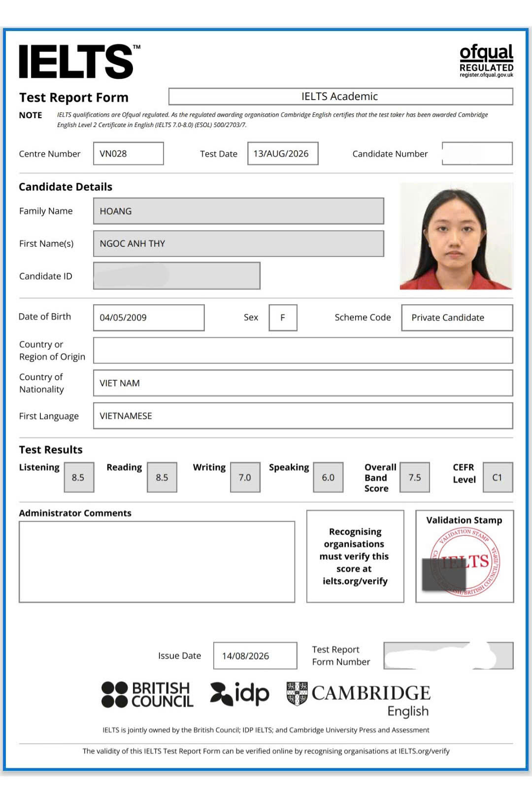Click the First Name(s) field NGOC ANH THY

pos(238,244)
